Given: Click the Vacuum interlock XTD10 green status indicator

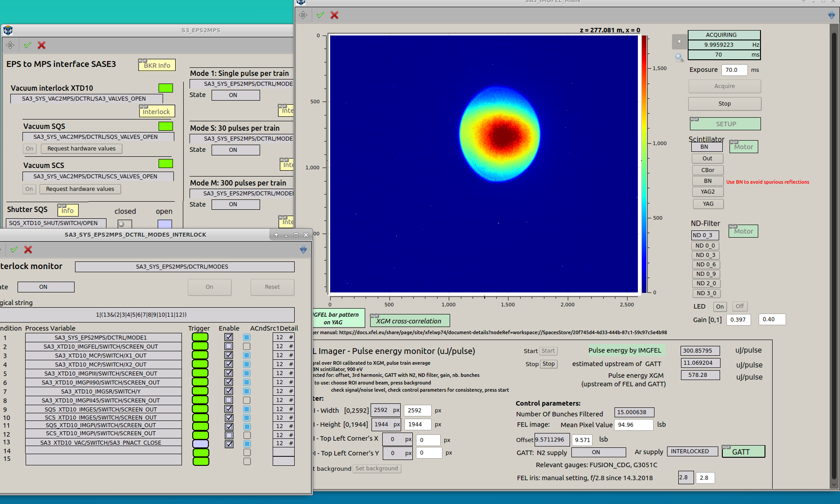Looking at the screenshot, I should pyautogui.click(x=166, y=88).
